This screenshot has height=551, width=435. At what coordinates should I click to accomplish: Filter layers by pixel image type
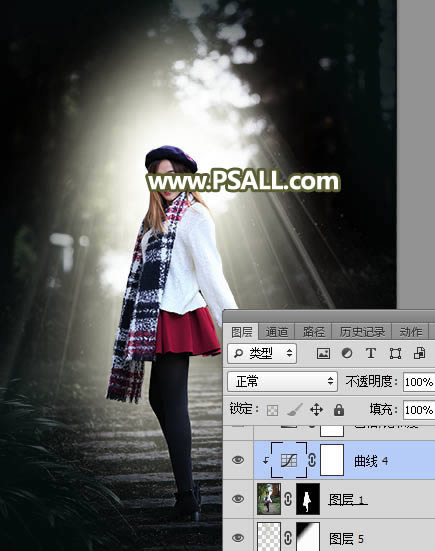[x=323, y=353]
